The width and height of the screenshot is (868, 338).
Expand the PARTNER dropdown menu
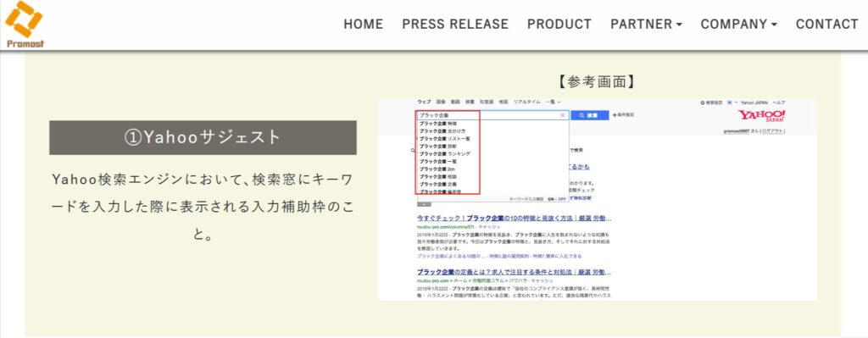click(646, 25)
